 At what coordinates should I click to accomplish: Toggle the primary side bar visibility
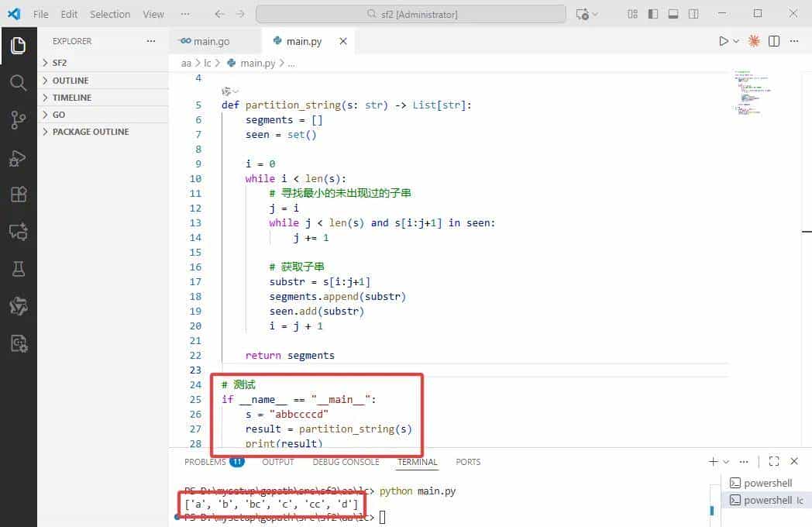click(x=653, y=14)
